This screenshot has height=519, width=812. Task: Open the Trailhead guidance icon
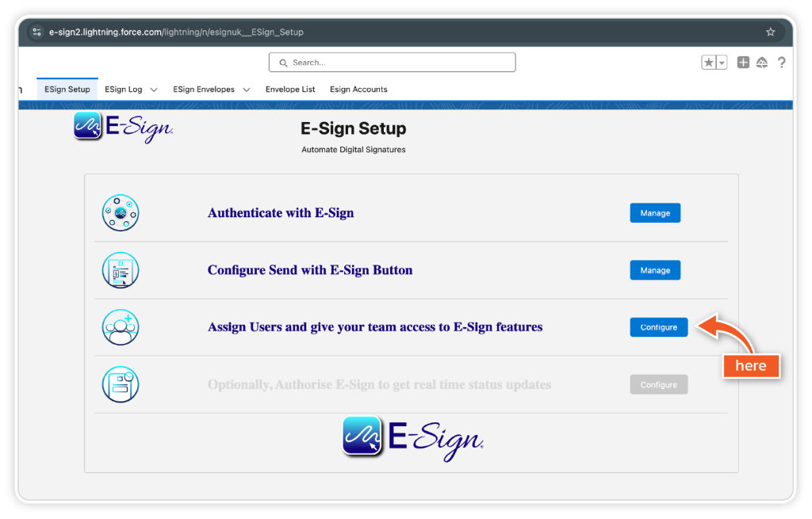[x=762, y=63]
